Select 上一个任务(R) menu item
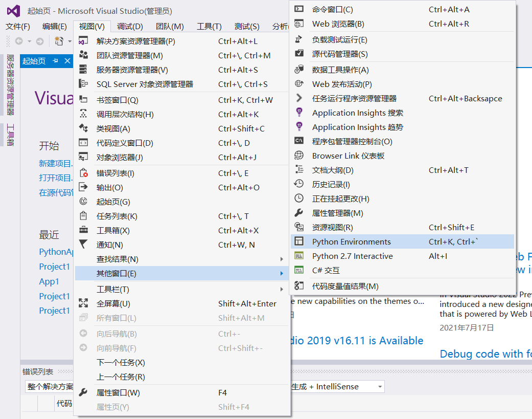The image size is (532, 419). pyautogui.click(x=182, y=376)
